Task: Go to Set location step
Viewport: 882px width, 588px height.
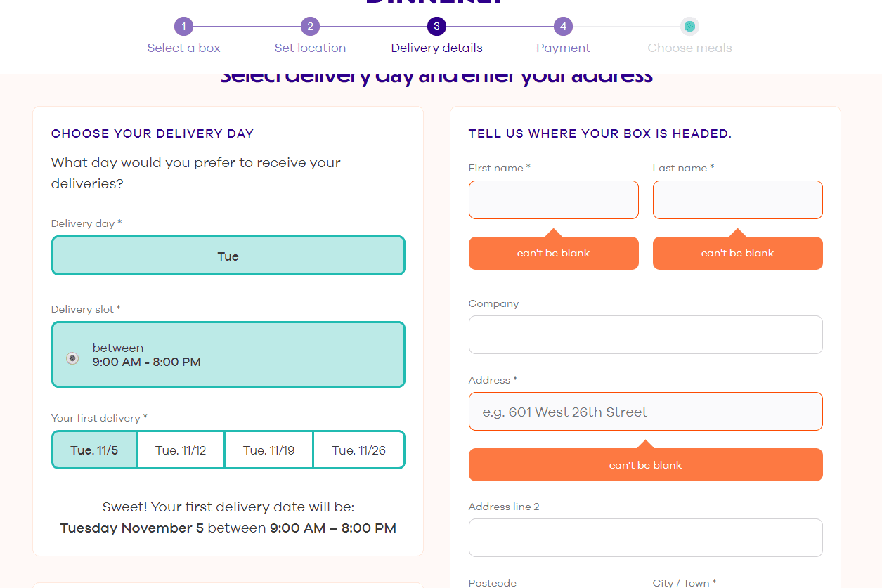Action: [x=310, y=48]
